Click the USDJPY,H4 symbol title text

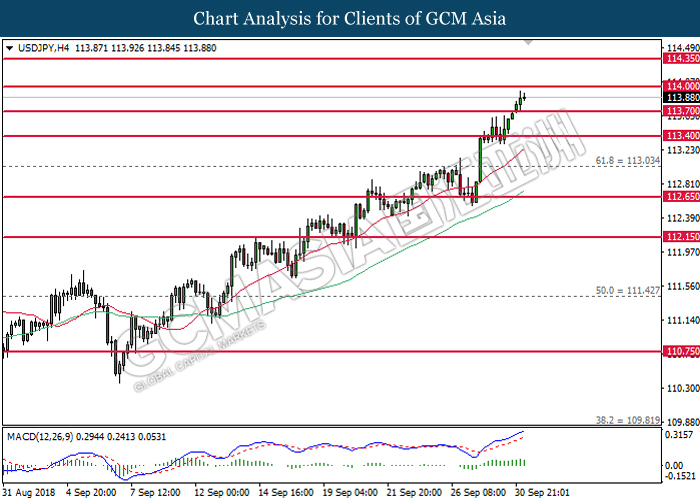pyautogui.click(x=43, y=48)
